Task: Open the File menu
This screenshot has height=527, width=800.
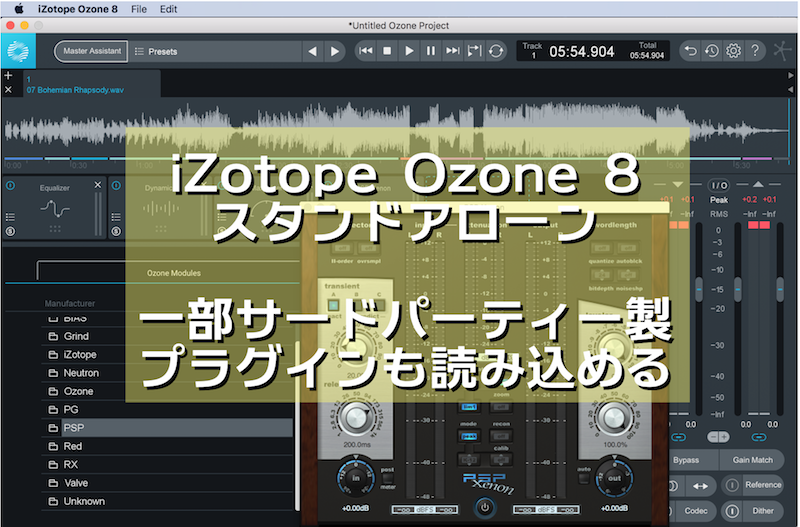Action: click(139, 9)
